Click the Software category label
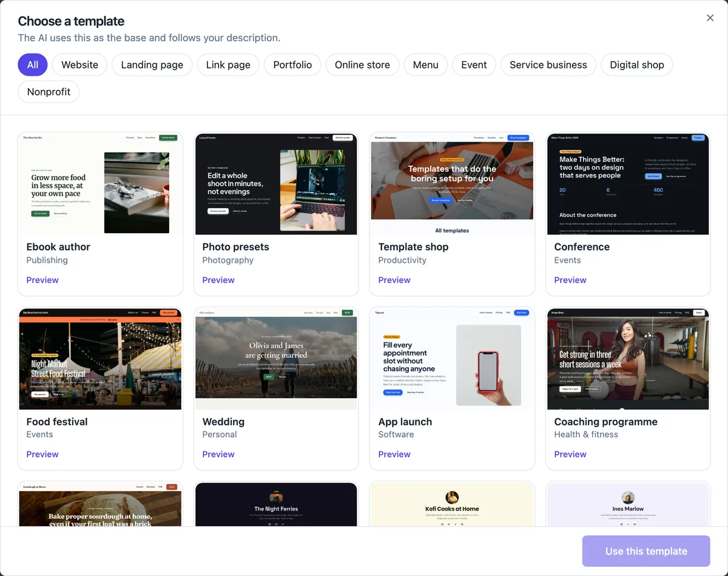 pyautogui.click(x=396, y=435)
